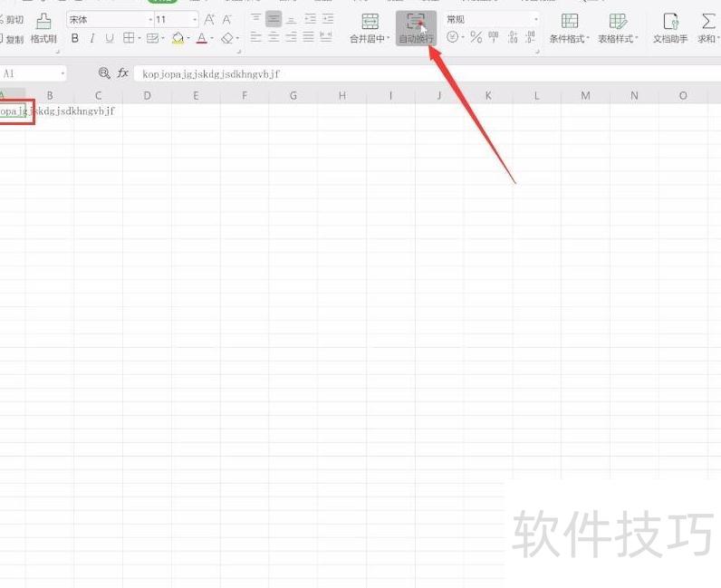Apply percent style with the % icon

[x=476, y=37]
